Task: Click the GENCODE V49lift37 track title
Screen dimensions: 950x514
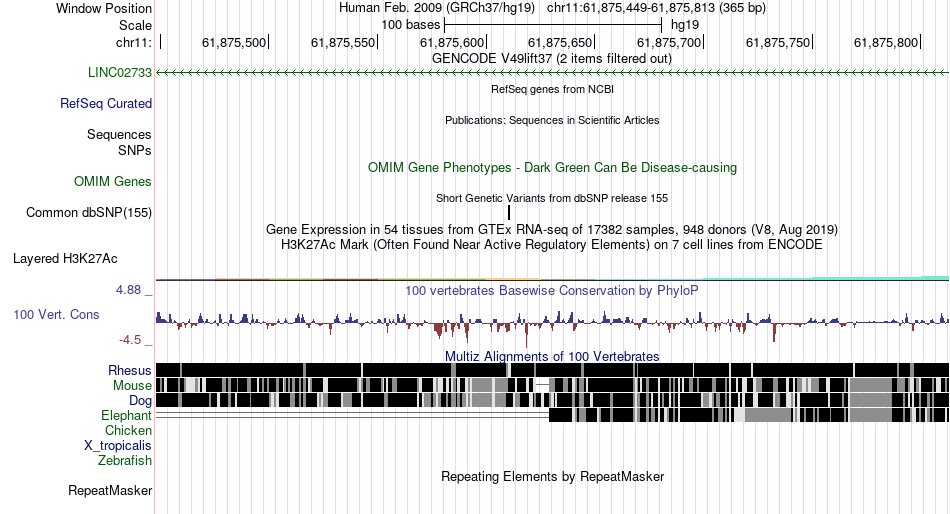Action: coord(552,59)
